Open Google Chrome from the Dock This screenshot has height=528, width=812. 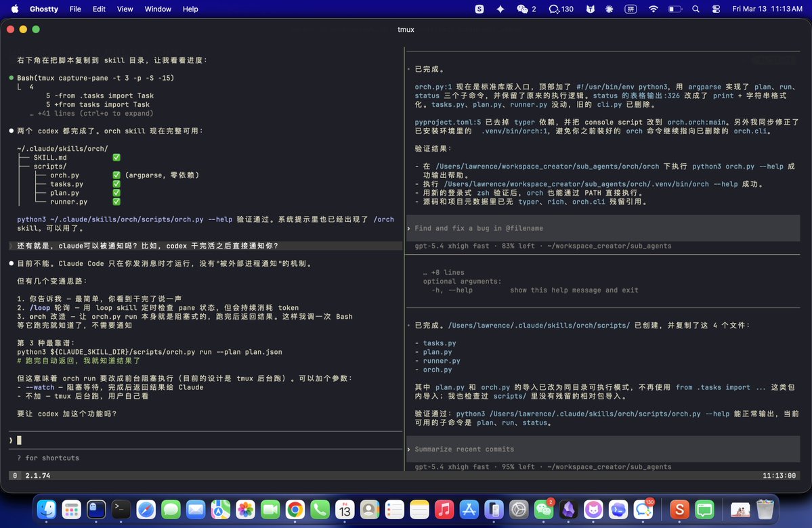click(x=295, y=508)
